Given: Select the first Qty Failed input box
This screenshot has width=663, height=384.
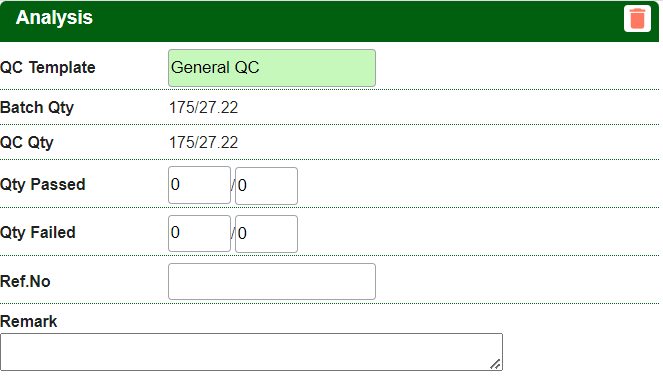Looking at the screenshot, I should tap(199, 233).
